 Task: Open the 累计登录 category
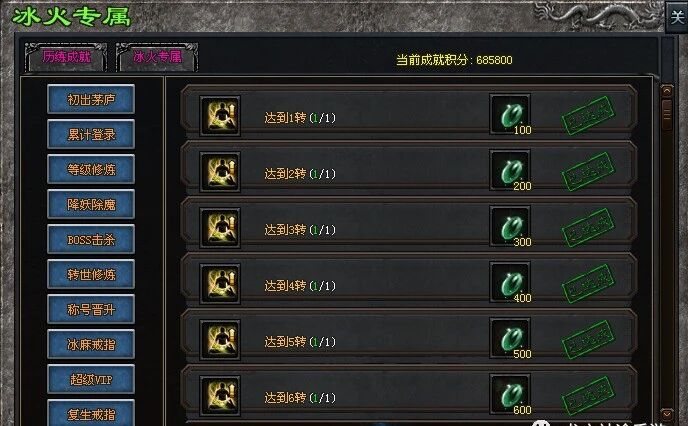tap(91, 134)
